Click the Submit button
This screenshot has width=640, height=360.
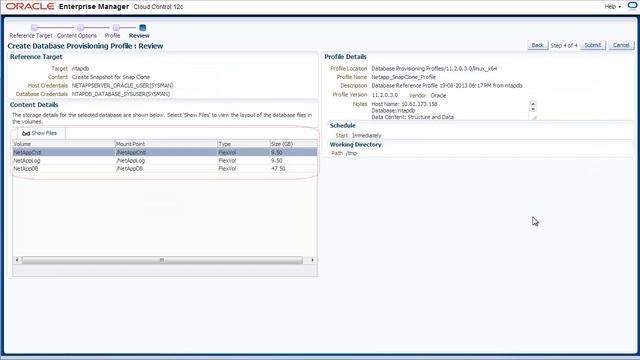pos(592,45)
